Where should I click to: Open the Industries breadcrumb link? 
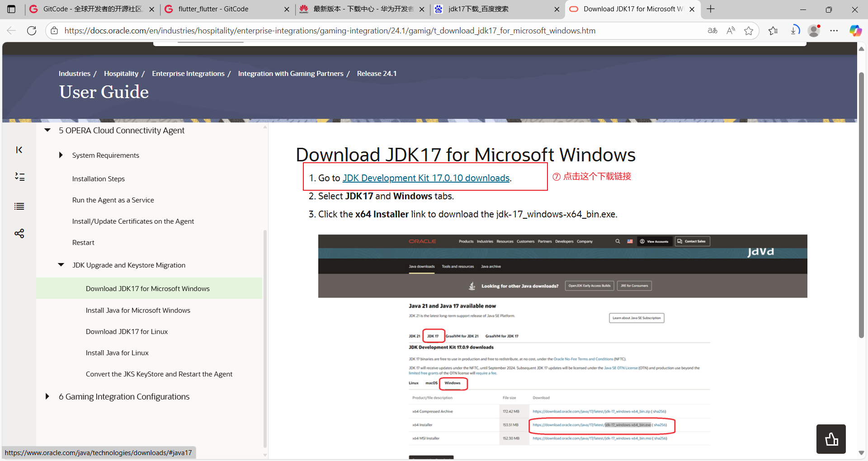point(75,74)
